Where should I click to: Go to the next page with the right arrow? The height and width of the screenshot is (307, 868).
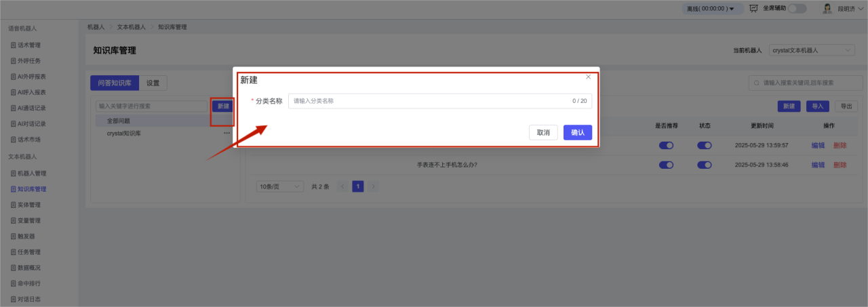(373, 186)
